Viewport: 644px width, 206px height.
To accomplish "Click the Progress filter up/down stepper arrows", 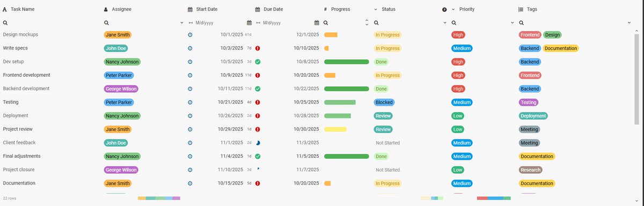I will click(367, 23).
